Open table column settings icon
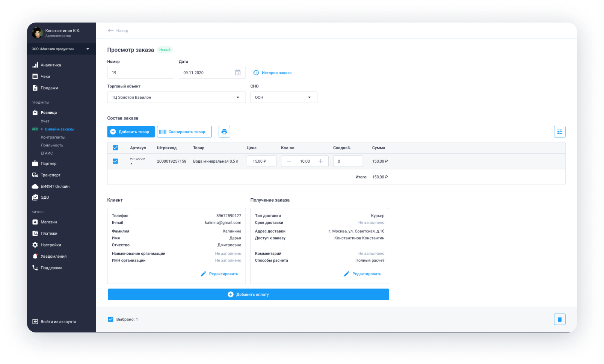604x364 pixels. [560, 131]
